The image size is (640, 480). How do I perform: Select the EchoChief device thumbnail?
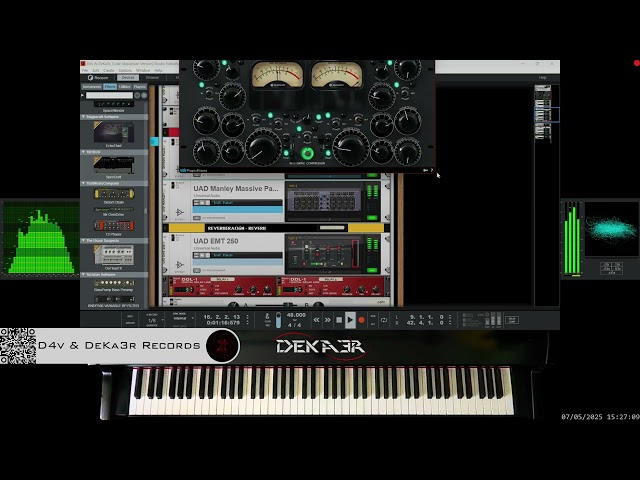114,132
